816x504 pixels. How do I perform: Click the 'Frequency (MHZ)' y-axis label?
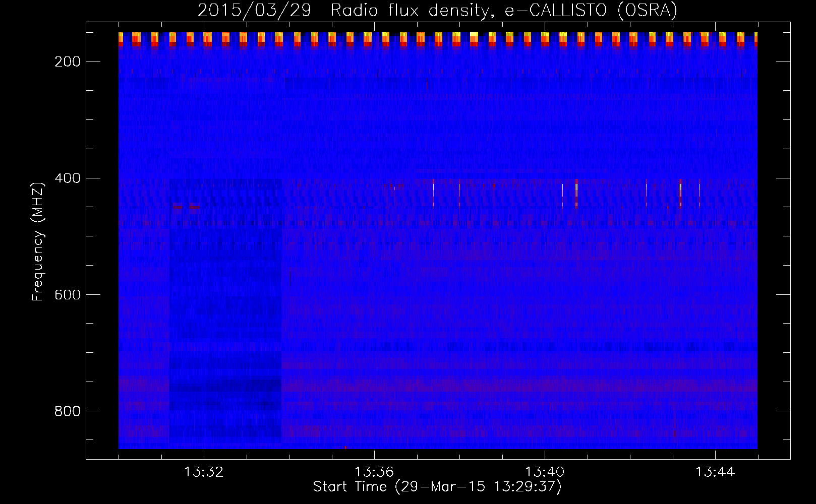point(38,241)
